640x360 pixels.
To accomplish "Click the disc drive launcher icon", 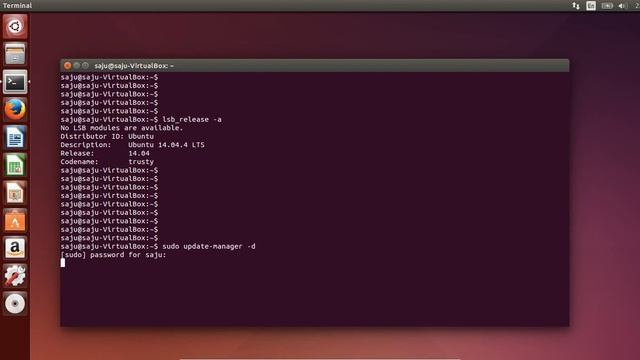I will [x=15, y=304].
